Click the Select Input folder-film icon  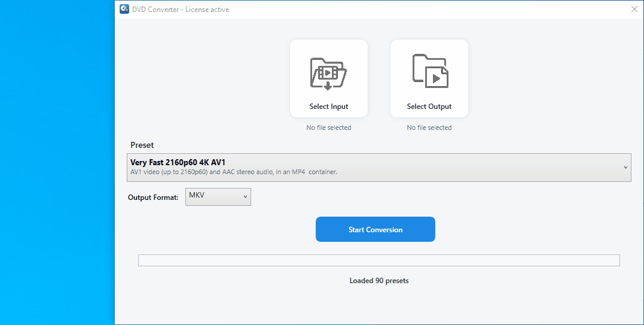pyautogui.click(x=328, y=74)
